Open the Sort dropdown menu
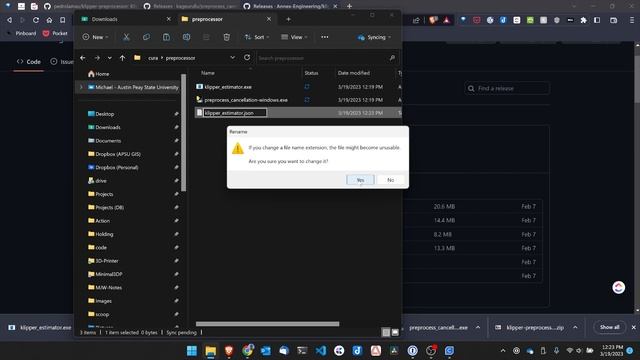Screen dimensions: 640x360 pos(257,37)
